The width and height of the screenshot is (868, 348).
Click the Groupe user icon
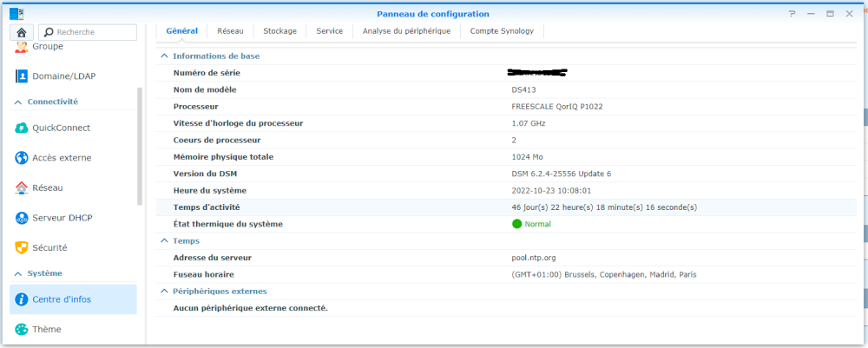point(22,47)
